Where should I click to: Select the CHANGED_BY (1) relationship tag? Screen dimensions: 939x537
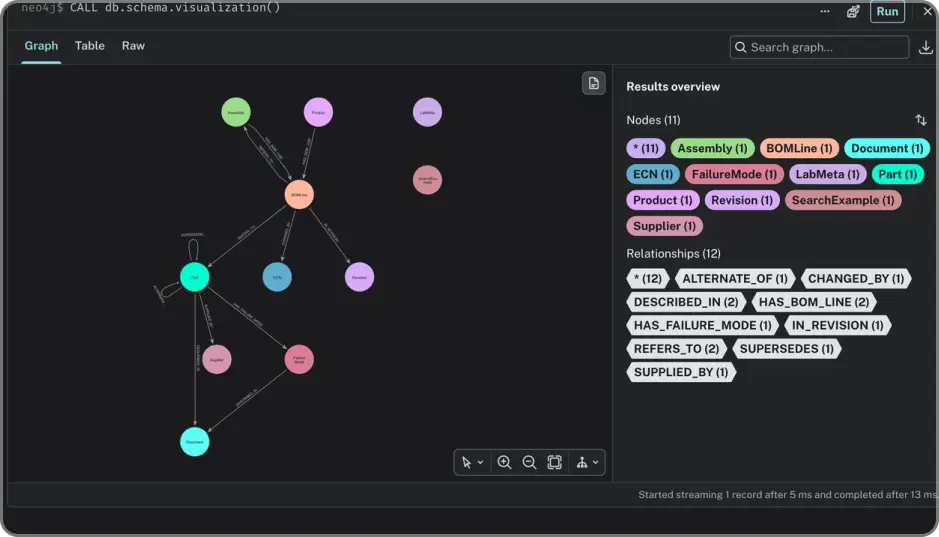point(856,278)
